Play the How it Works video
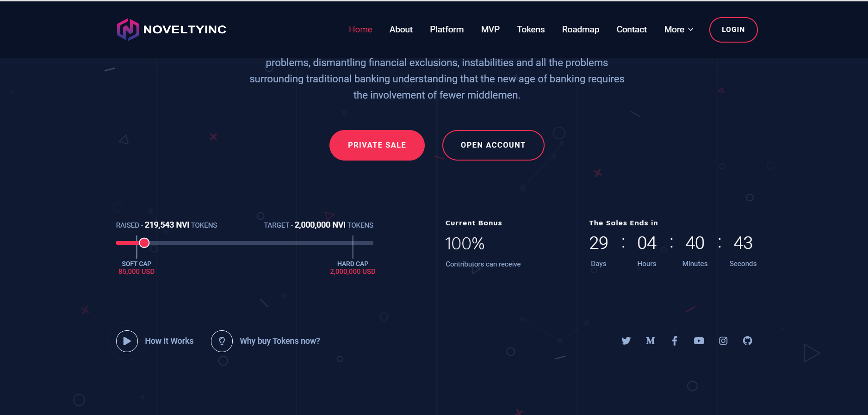Screen dimensions: 868x415 pyautogui.click(x=127, y=341)
